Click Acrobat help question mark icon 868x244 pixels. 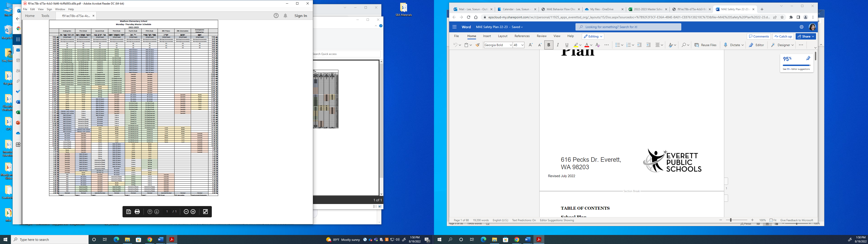(276, 16)
